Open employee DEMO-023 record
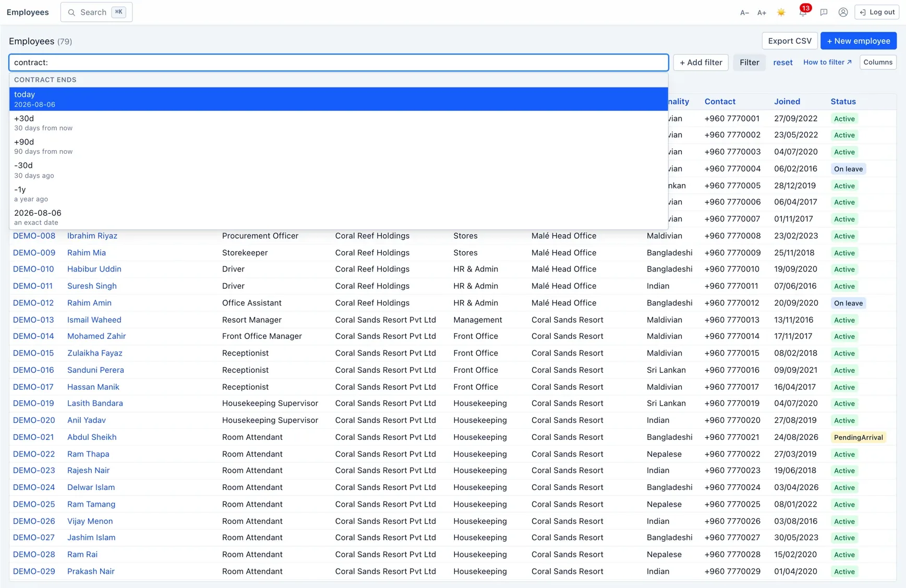906x588 pixels. point(34,470)
